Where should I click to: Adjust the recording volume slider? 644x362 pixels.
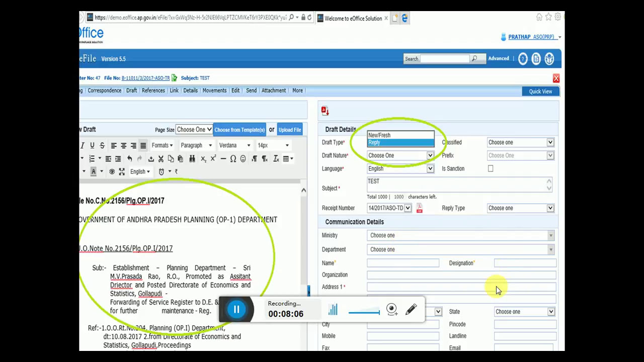364,312
